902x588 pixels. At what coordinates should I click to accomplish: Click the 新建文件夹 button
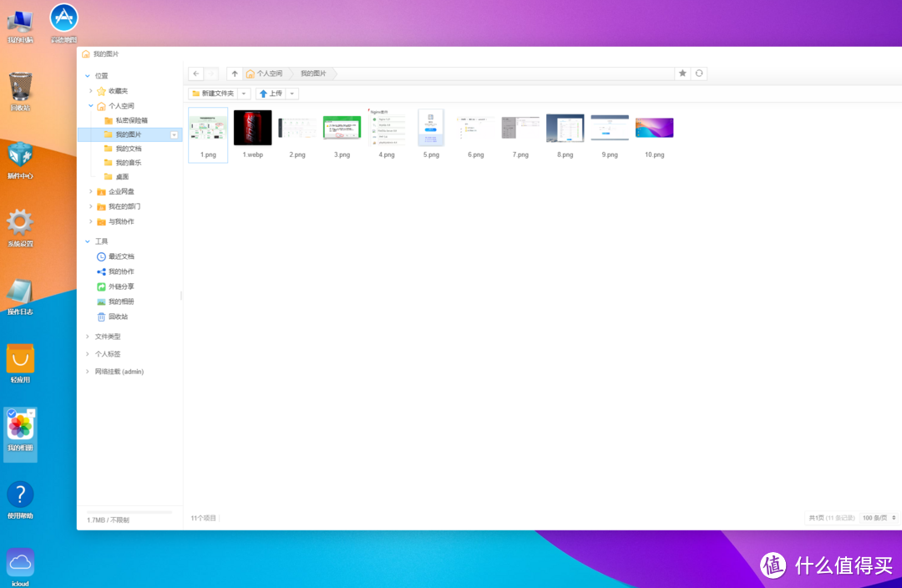(x=213, y=94)
